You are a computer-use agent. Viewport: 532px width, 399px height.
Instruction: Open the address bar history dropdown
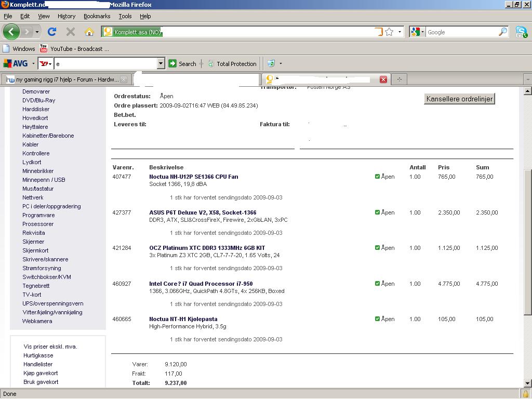pos(400,32)
